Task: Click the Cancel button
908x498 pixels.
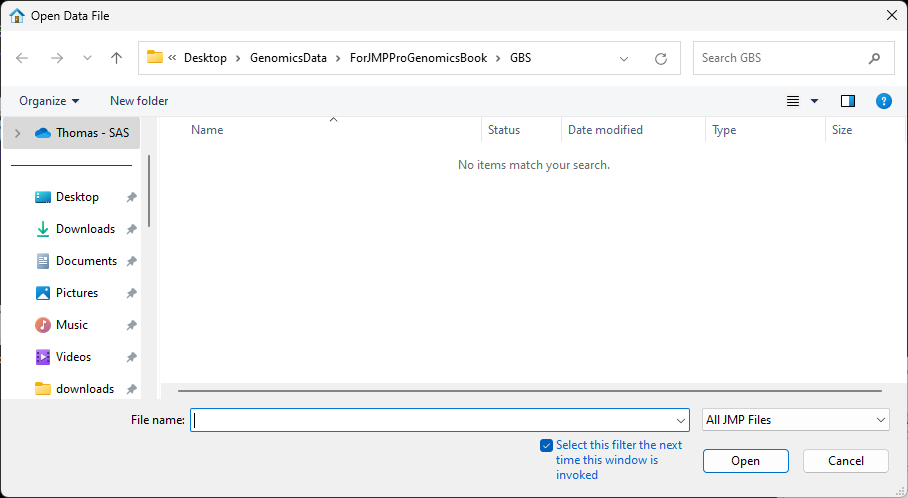Action: pyautogui.click(x=846, y=461)
